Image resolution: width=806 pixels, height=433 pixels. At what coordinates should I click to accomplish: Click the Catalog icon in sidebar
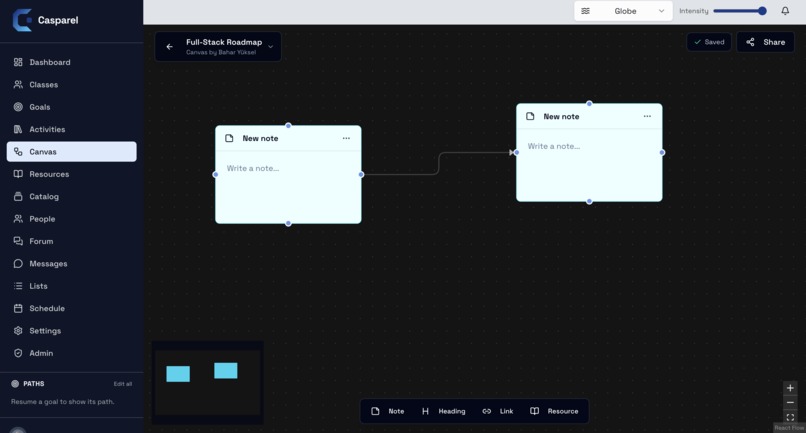point(18,196)
